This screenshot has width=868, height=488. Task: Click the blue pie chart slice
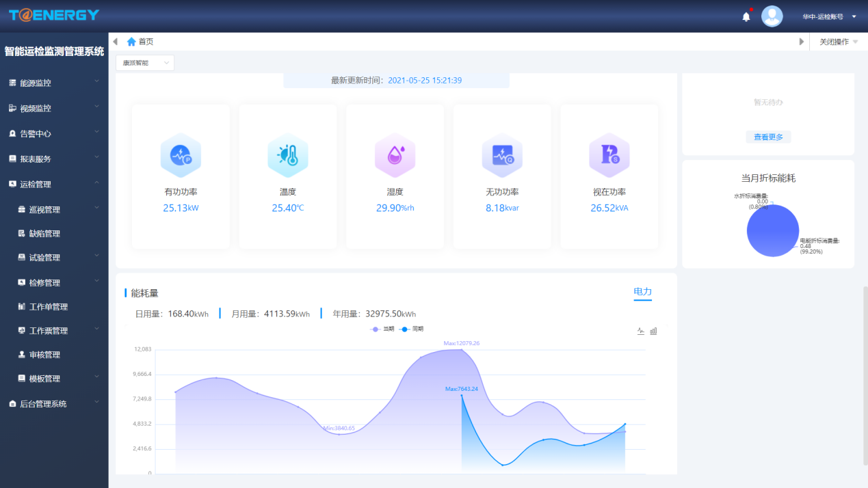[773, 232]
